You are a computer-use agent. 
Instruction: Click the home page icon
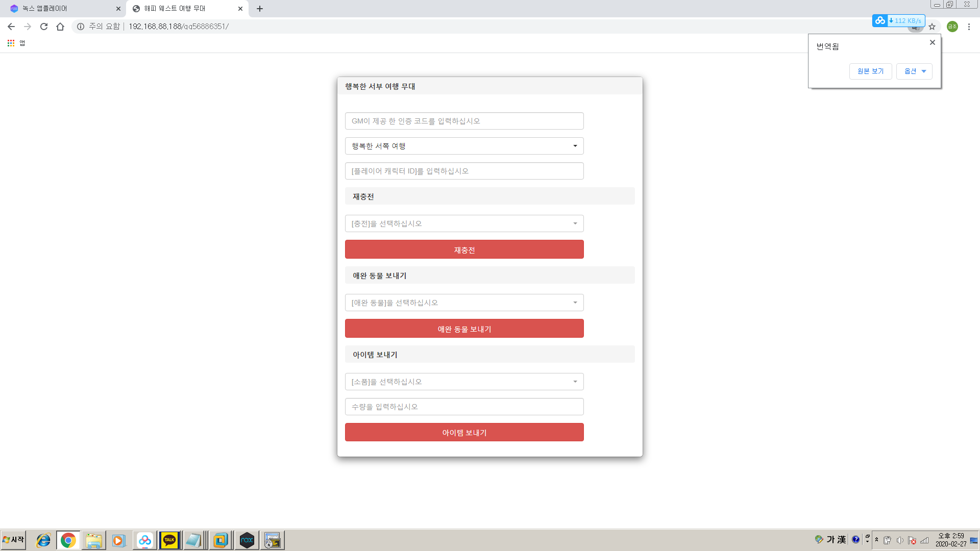coord(60,27)
